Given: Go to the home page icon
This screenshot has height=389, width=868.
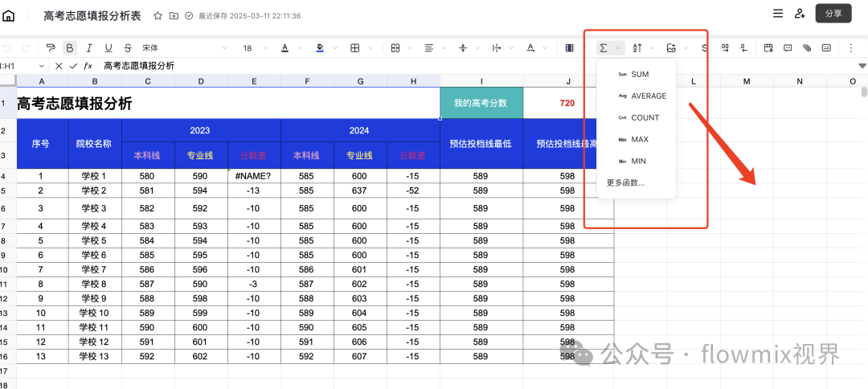Looking at the screenshot, I should 8,15.
